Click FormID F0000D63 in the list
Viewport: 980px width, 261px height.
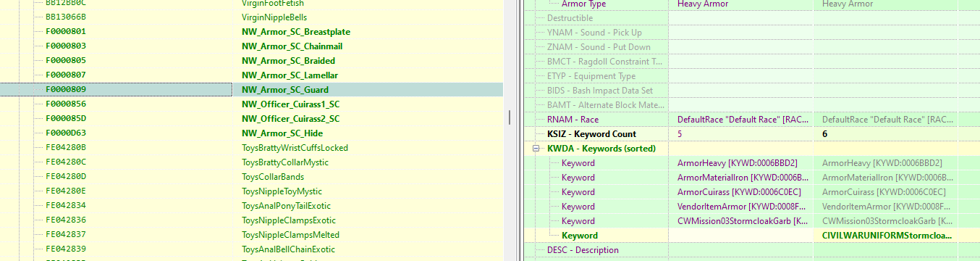66,133
